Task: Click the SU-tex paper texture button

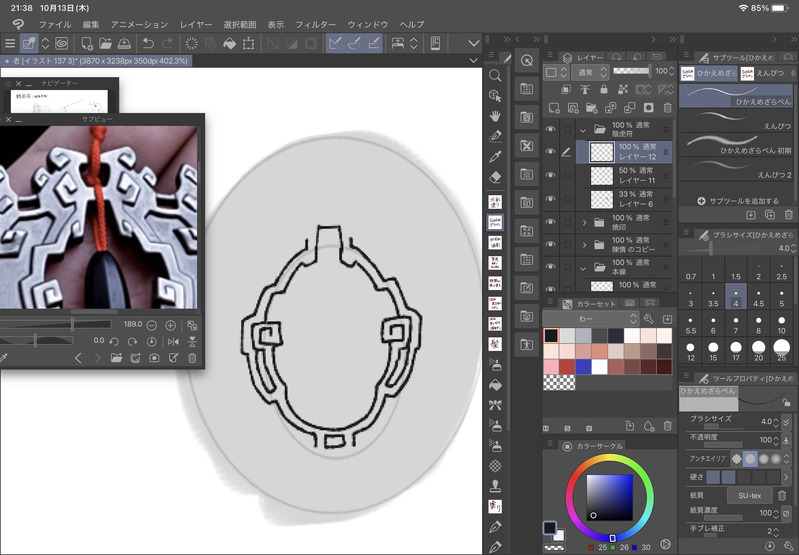Action: (x=751, y=495)
